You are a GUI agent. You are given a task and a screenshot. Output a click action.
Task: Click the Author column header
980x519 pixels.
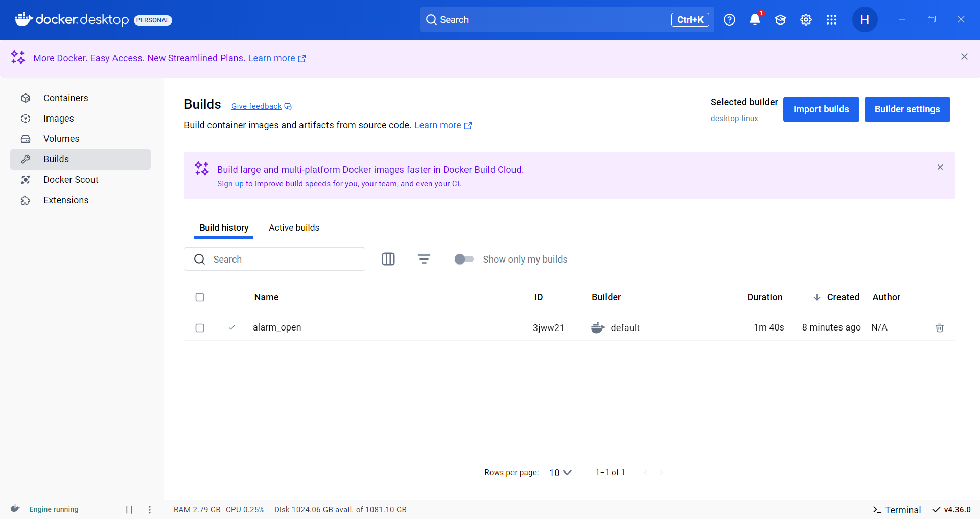point(886,297)
